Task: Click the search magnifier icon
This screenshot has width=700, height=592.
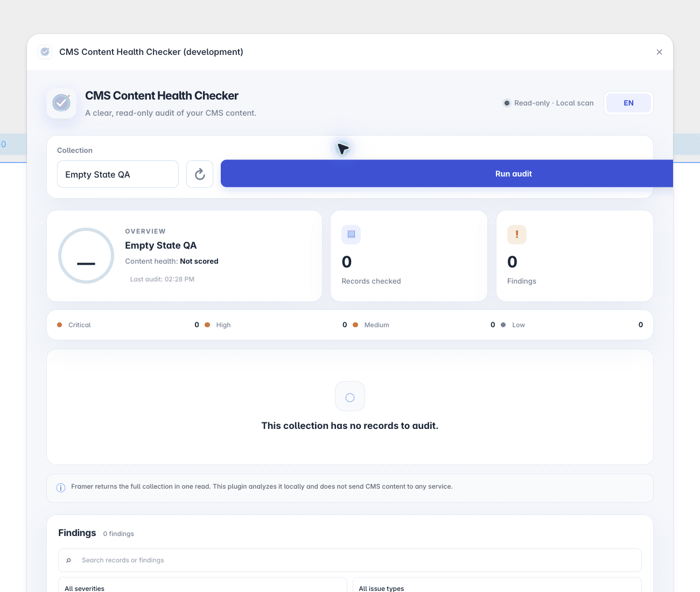Action: pyautogui.click(x=69, y=560)
